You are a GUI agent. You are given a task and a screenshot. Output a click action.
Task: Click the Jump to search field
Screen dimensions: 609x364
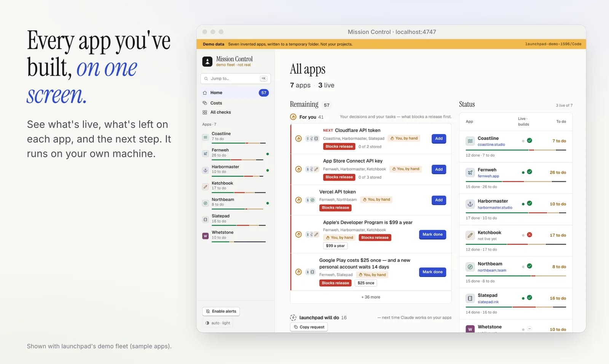point(236,78)
